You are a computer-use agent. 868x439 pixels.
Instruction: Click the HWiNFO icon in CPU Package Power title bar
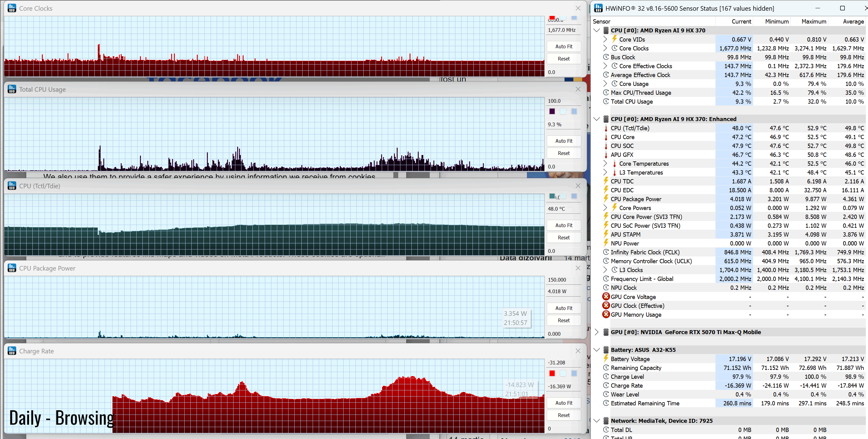pyautogui.click(x=12, y=268)
